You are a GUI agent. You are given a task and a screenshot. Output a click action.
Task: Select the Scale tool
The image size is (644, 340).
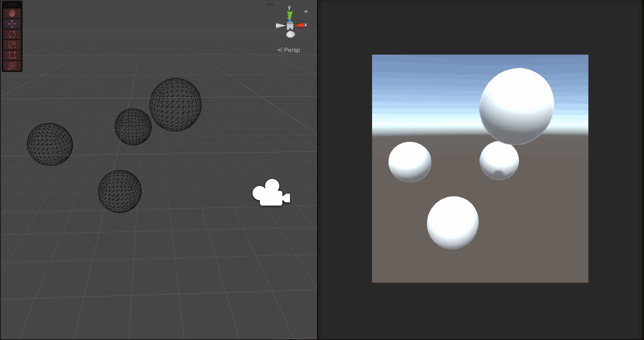pyautogui.click(x=12, y=45)
